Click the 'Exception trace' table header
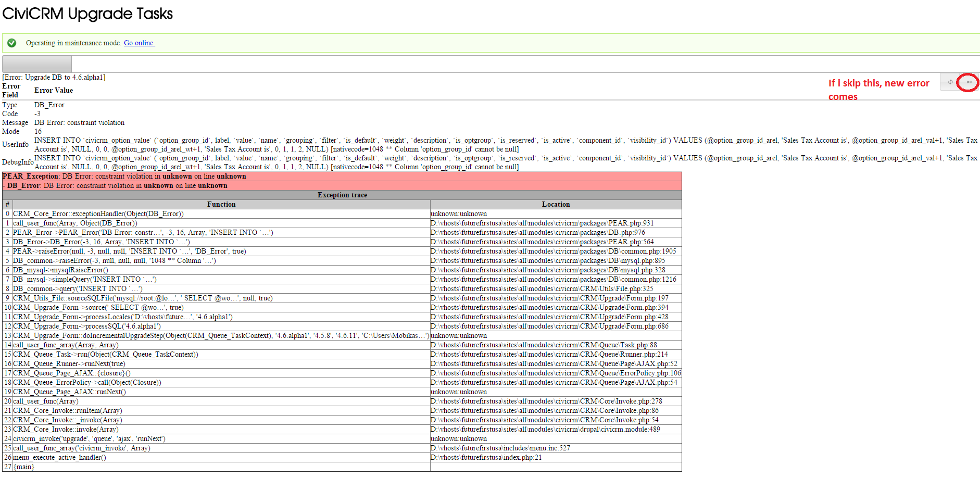Screen dimensions: 980x478 (342, 195)
